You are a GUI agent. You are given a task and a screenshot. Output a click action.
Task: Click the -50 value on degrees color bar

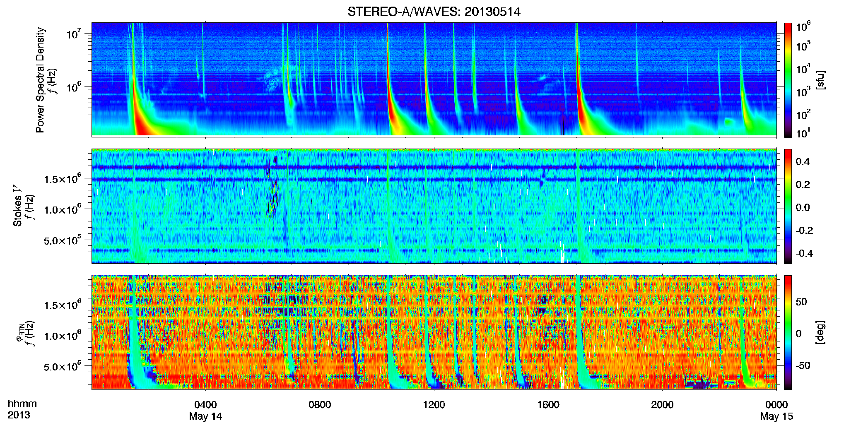(803, 365)
